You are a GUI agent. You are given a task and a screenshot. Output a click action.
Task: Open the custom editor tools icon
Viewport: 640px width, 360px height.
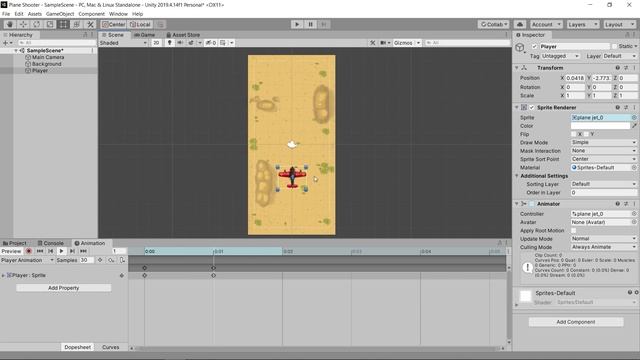tap(90, 24)
